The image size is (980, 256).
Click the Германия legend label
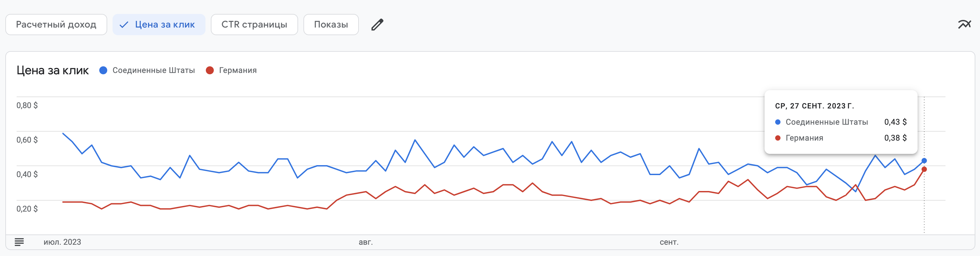point(238,70)
